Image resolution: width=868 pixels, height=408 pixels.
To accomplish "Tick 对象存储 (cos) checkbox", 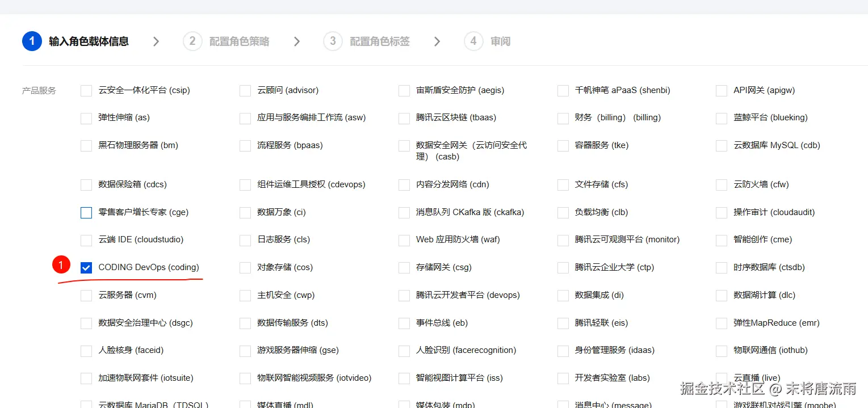I will pos(245,268).
